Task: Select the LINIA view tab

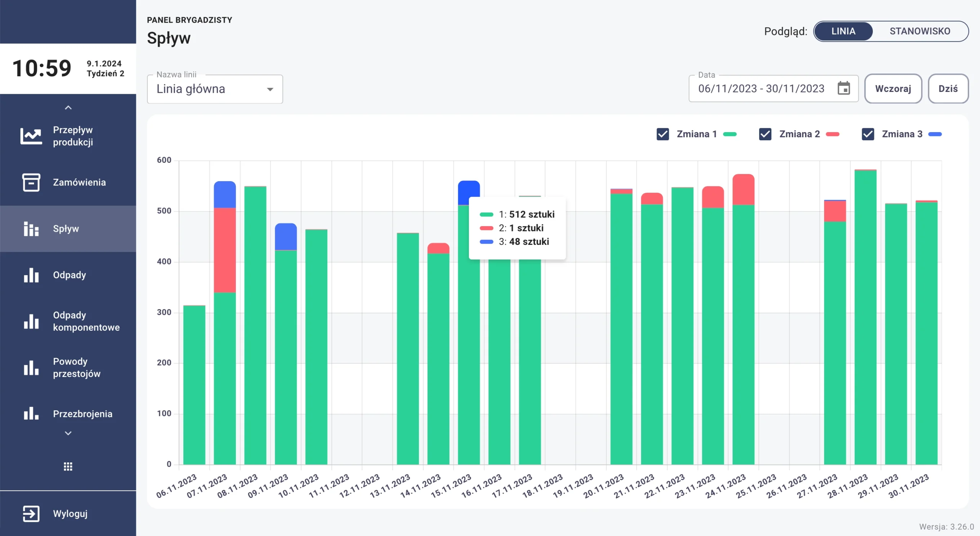Action: tap(843, 31)
